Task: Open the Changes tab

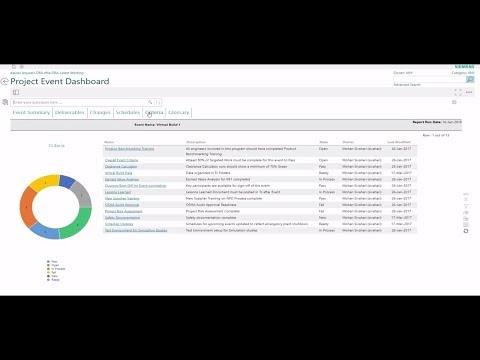Action: click(100, 112)
